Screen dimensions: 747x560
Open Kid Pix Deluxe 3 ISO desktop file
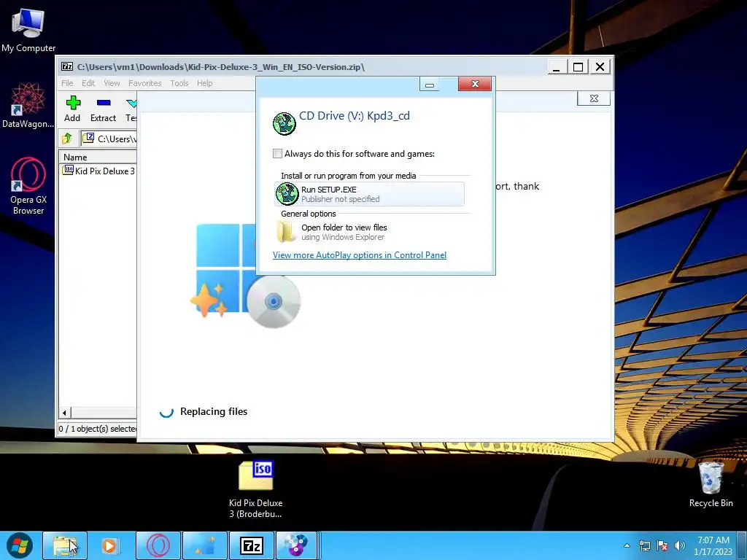tap(256, 489)
